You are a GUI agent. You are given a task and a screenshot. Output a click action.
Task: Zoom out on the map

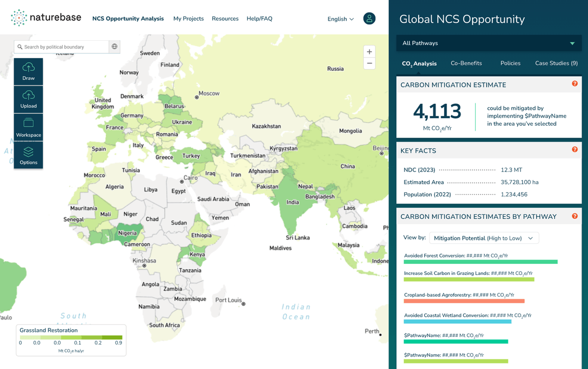(369, 63)
